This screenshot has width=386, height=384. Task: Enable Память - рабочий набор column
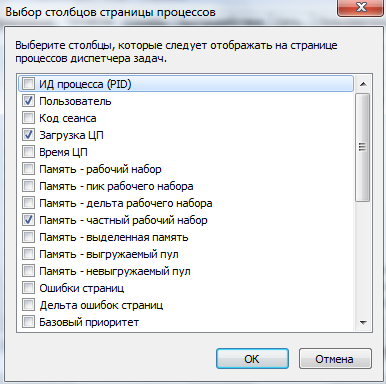click(28, 169)
